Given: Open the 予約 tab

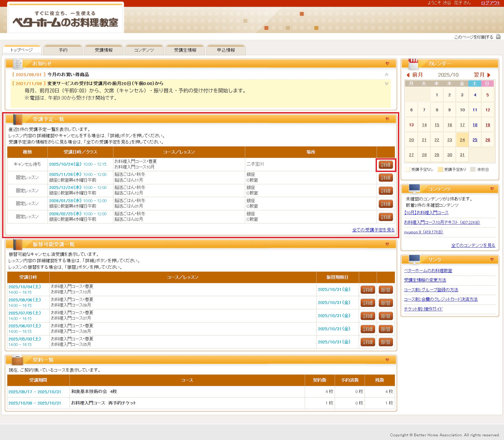Looking at the screenshot, I should [x=63, y=50].
